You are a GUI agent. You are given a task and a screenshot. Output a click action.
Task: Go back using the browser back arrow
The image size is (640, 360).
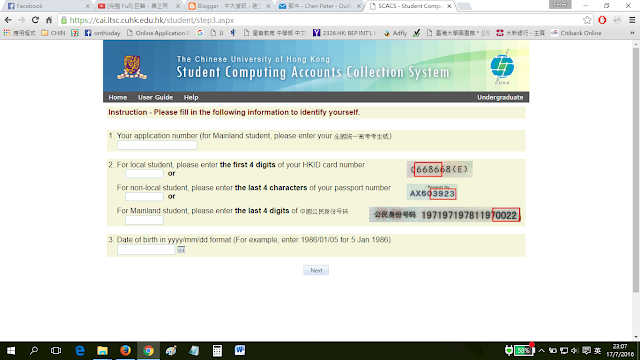[x=8, y=20]
